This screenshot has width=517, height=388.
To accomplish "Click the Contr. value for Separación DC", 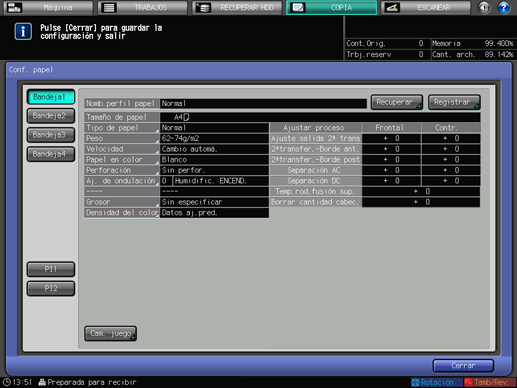I will (x=451, y=181).
